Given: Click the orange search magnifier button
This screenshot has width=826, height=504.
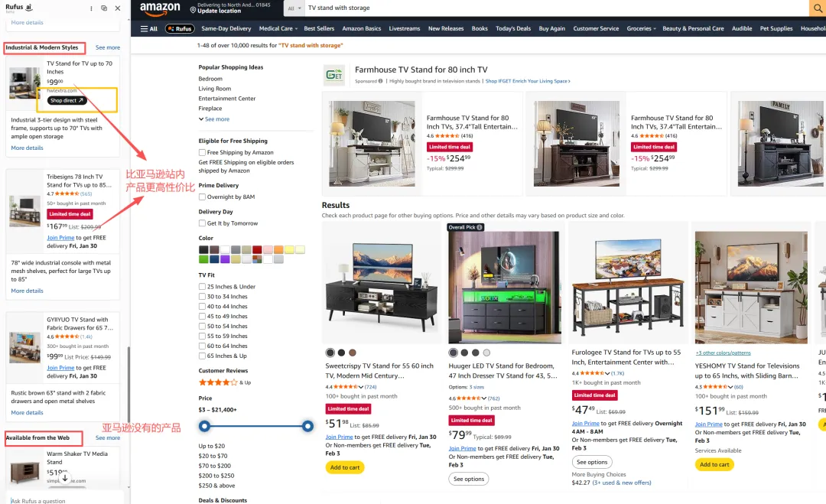Looking at the screenshot, I should [818, 8].
